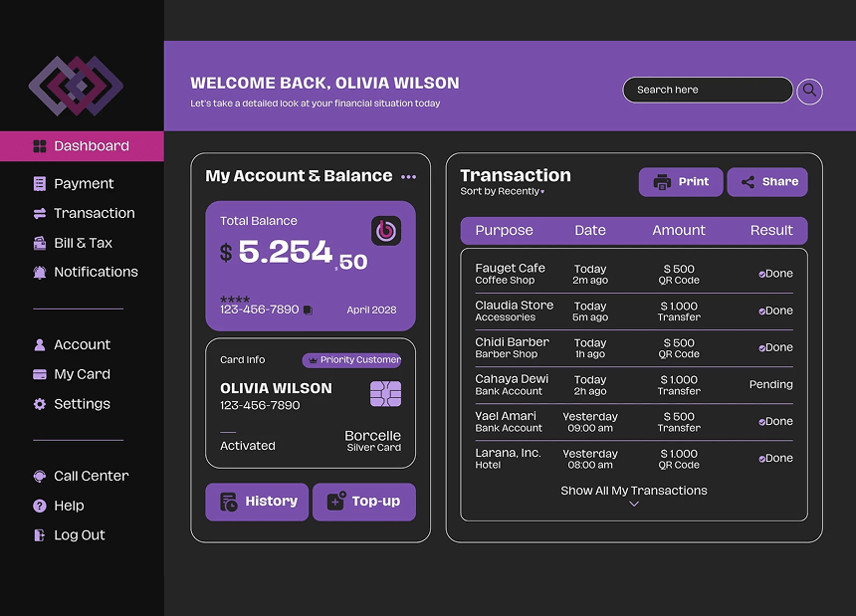The width and height of the screenshot is (856, 616).
Task: Open the Sort by Recently dropdown
Action: click(x=494, y=188)
